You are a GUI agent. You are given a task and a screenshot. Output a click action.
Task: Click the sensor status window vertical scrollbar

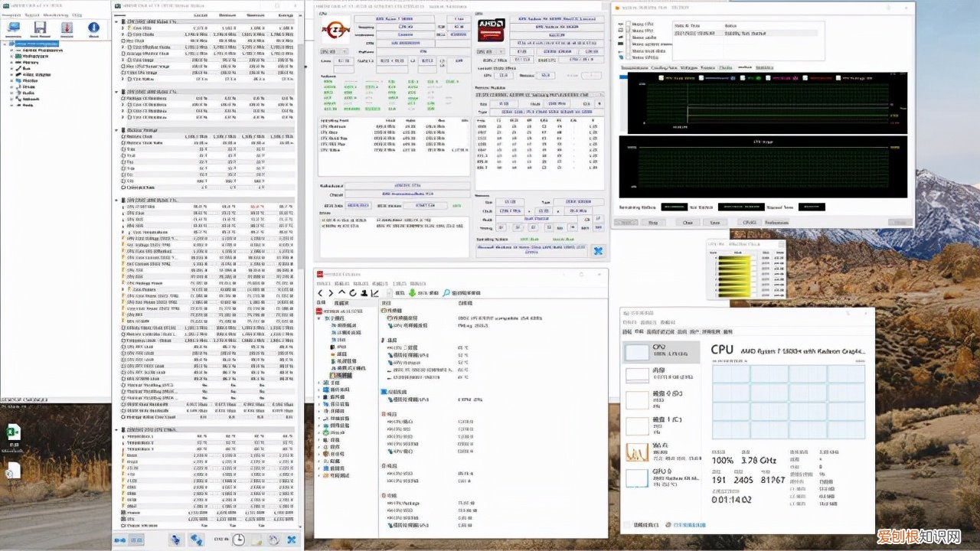tap(299, 230)
